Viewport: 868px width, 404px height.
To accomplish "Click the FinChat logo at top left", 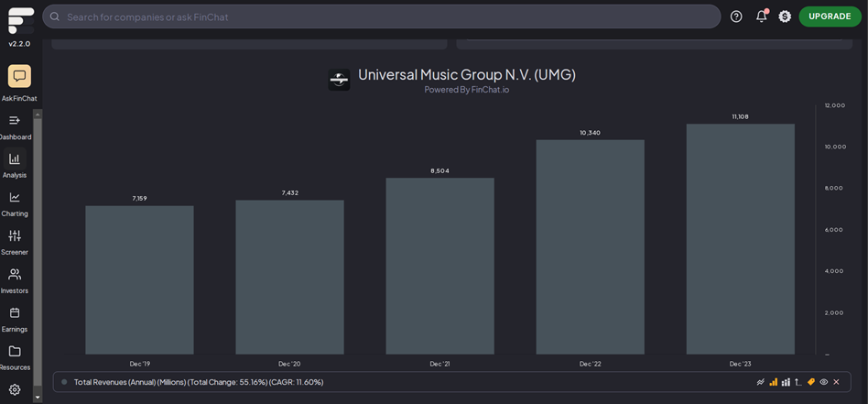I will pyautogui.click(x=21, y=20).
